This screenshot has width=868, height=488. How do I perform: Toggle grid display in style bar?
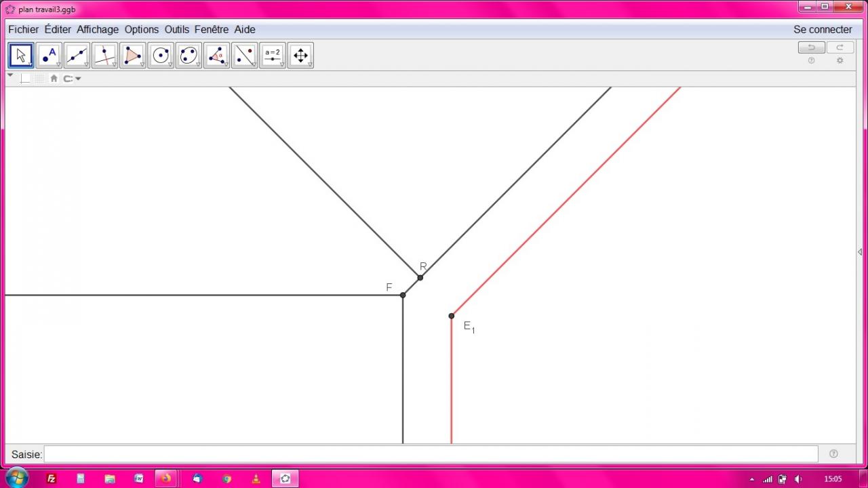[x=39, y=79]
